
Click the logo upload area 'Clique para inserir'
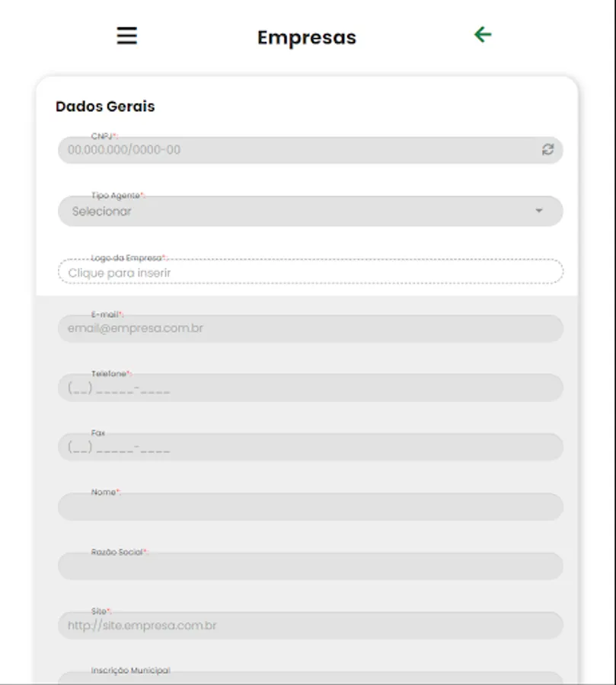point(310,272)
